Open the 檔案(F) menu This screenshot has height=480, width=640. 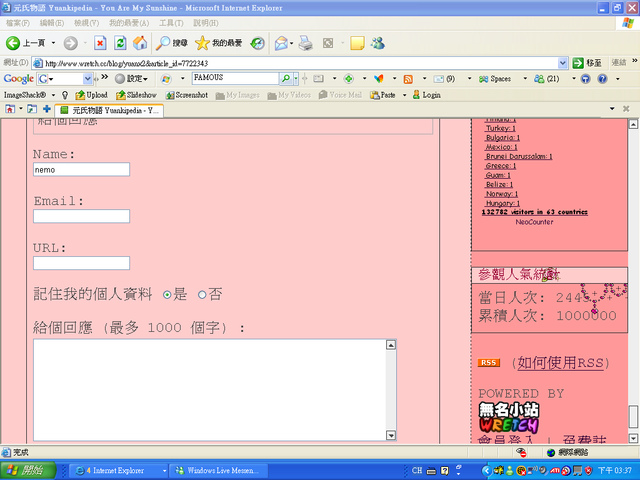18,23
